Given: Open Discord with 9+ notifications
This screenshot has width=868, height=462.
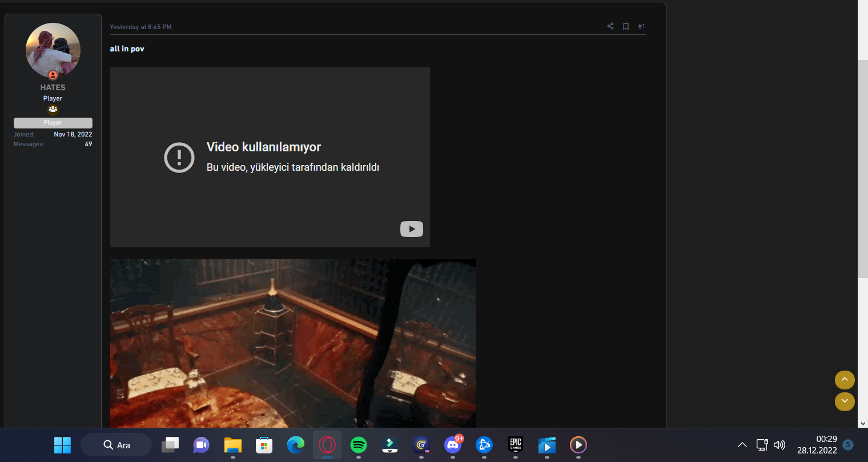Looking at the screenshot, I should 453,445.
